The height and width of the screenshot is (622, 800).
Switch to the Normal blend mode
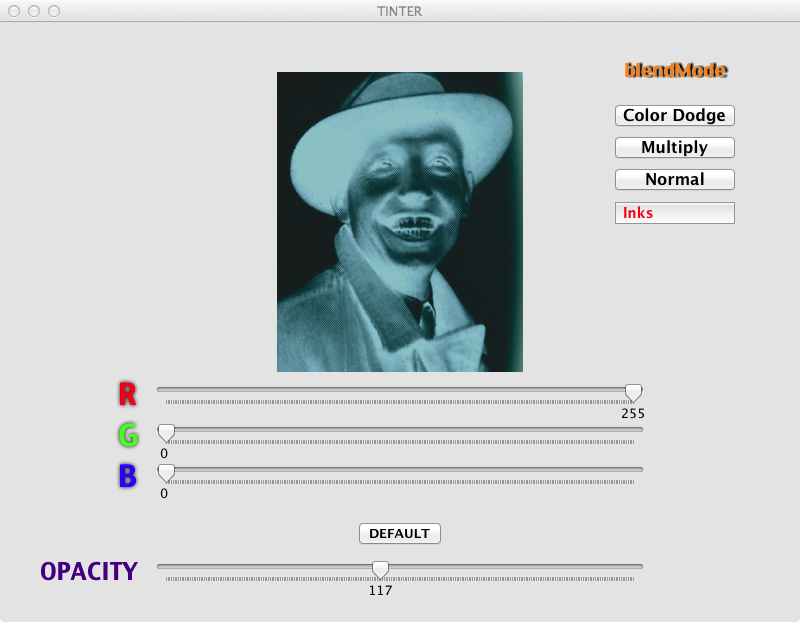click(674, 180)
